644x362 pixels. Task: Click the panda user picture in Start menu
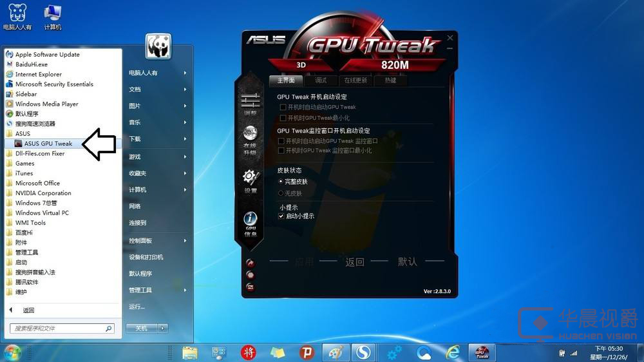tap(158, 46)
